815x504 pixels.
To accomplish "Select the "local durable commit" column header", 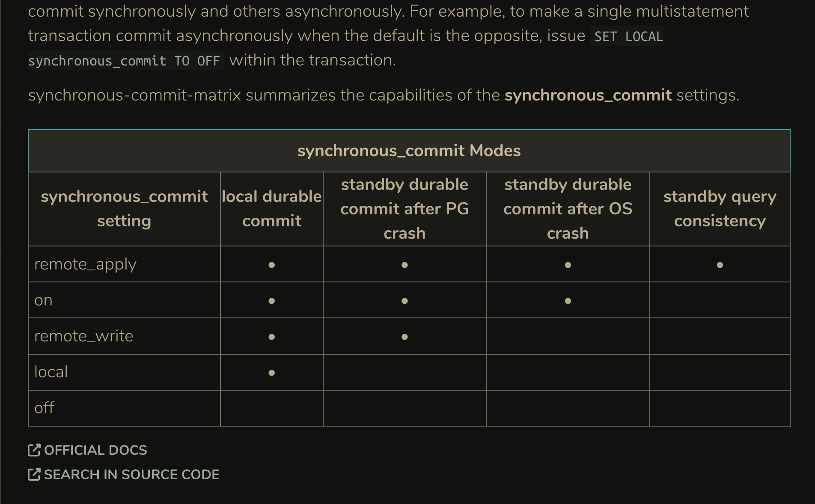I will pos(271,209).
